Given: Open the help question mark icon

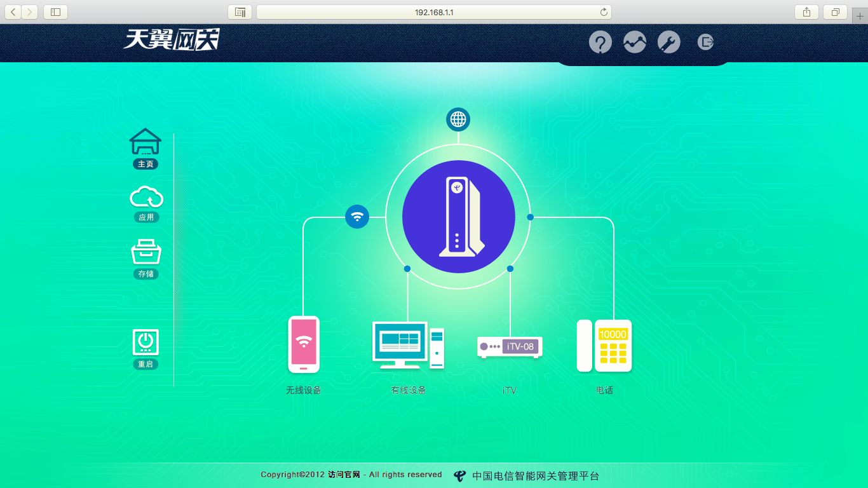Looking at the screenshot, I should [x=600, y=42].
